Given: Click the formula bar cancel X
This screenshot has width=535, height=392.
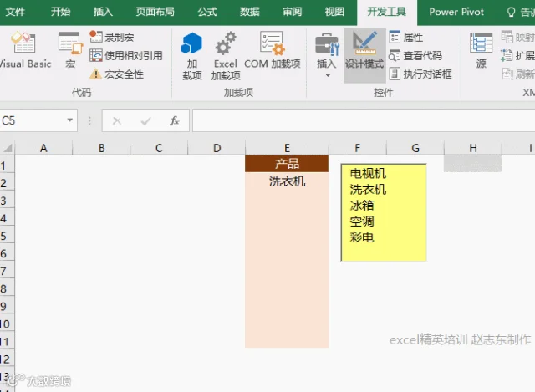Looking at the screenshot, I should click(117, 120).
